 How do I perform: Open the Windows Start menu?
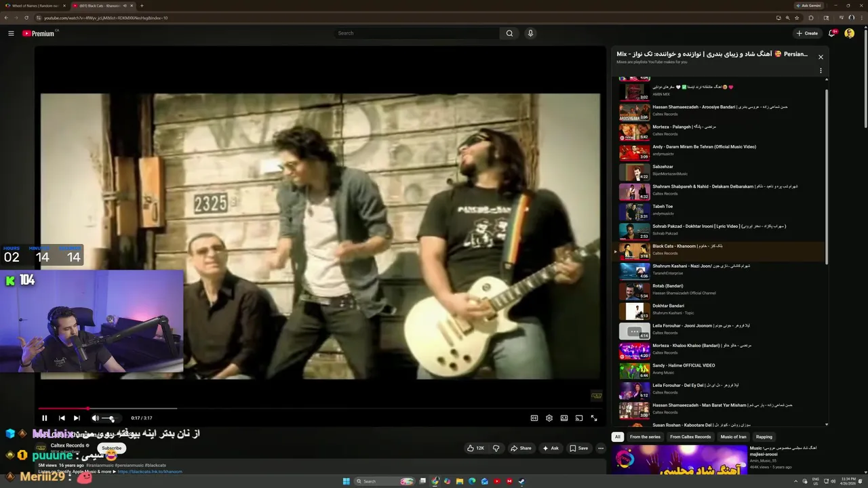(x=346, y=481)
